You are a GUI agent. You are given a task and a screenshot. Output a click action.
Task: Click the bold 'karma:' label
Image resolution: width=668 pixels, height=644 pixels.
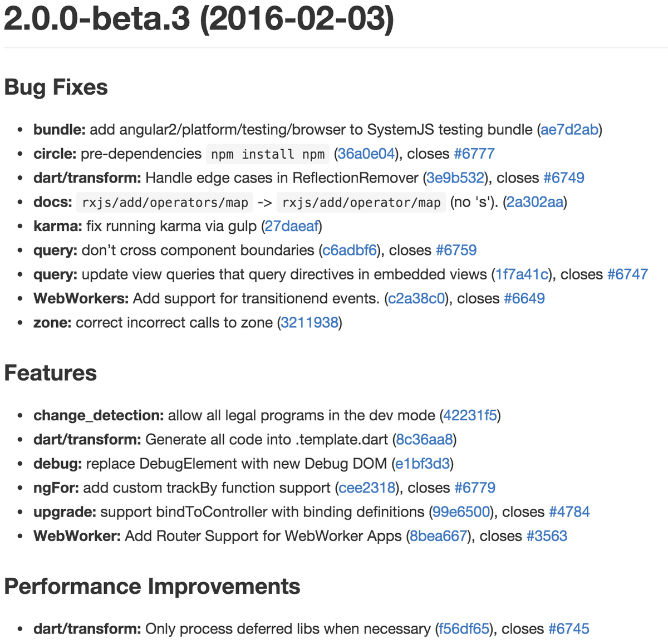click(x=58, y=226)
